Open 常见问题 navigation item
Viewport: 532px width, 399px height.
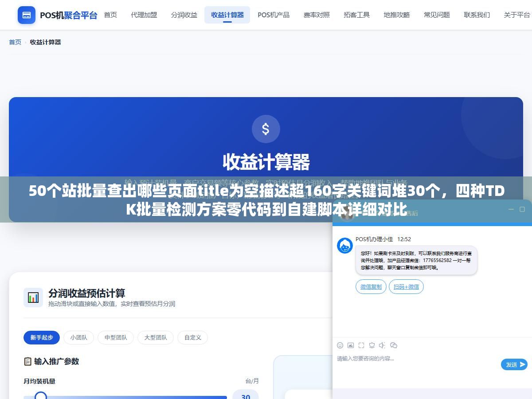pyautogui.click(x=437, y=15)
